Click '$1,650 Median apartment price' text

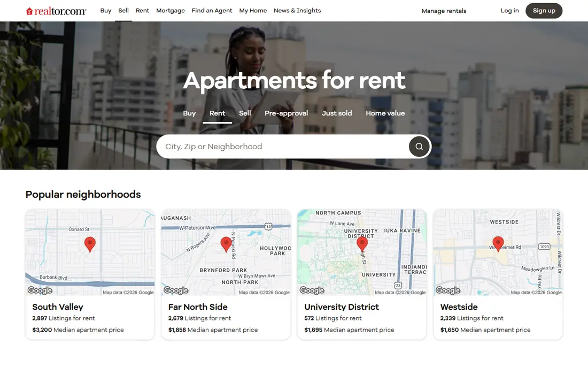click(x=485, y=329)
